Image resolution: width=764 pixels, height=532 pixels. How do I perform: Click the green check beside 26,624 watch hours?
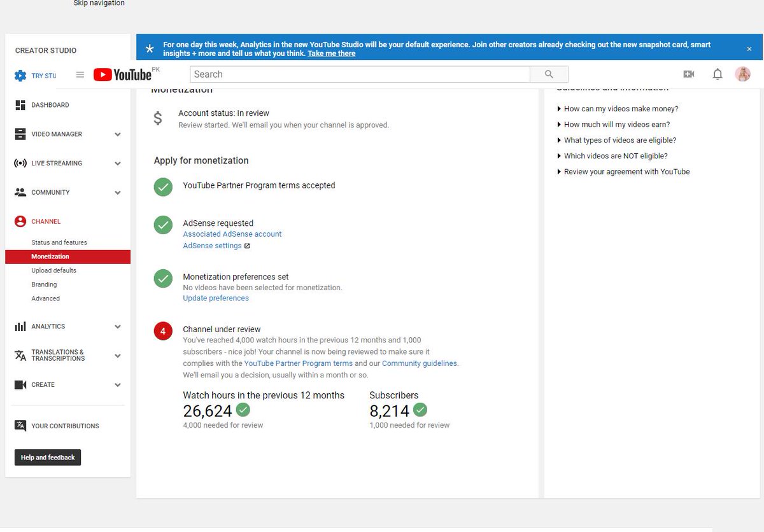tap(243, 409)
